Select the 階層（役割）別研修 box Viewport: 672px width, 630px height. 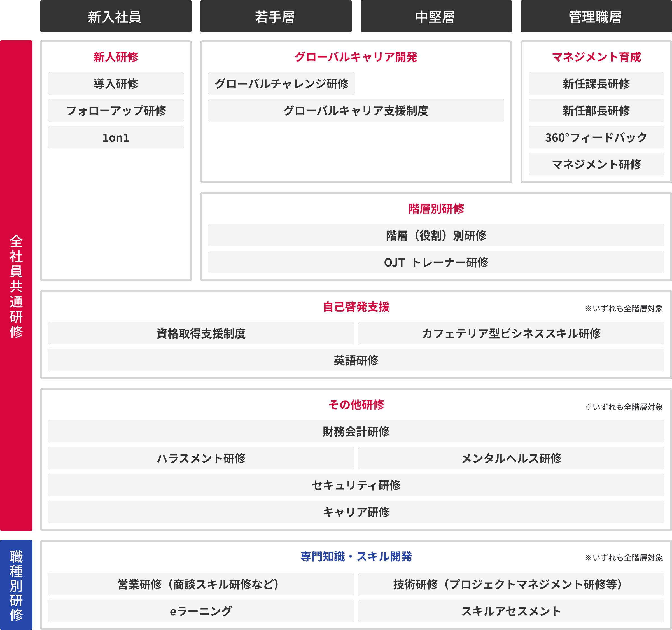436,235
